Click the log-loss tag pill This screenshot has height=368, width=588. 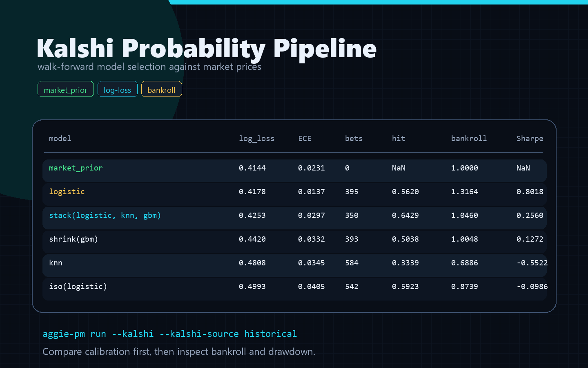(x=118, y=89)
